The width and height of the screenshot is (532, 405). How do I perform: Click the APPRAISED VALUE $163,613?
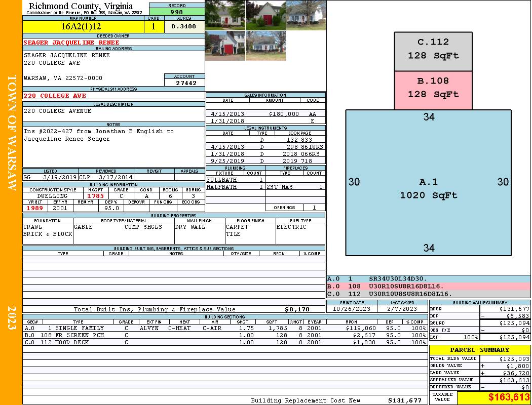pos(514,380)
